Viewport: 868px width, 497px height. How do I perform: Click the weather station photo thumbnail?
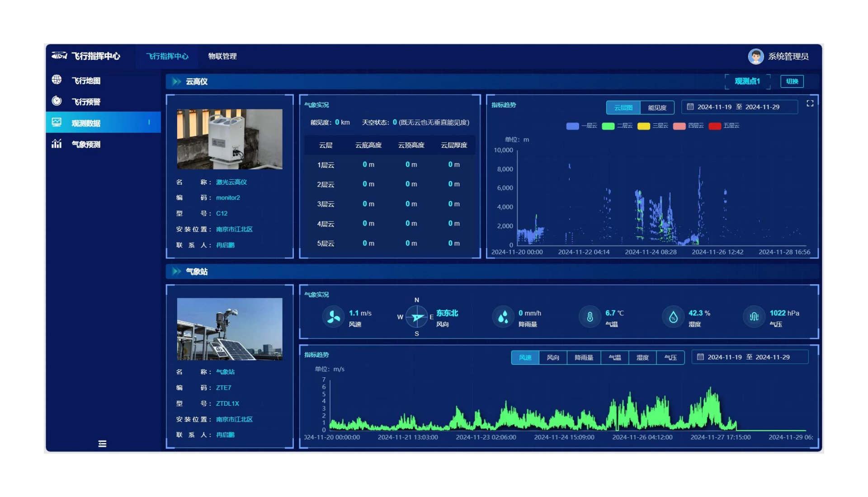(230, 329)
